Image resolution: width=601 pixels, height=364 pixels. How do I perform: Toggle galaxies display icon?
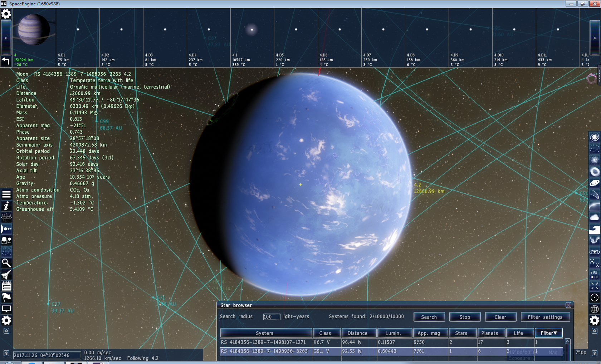[595, 137]
